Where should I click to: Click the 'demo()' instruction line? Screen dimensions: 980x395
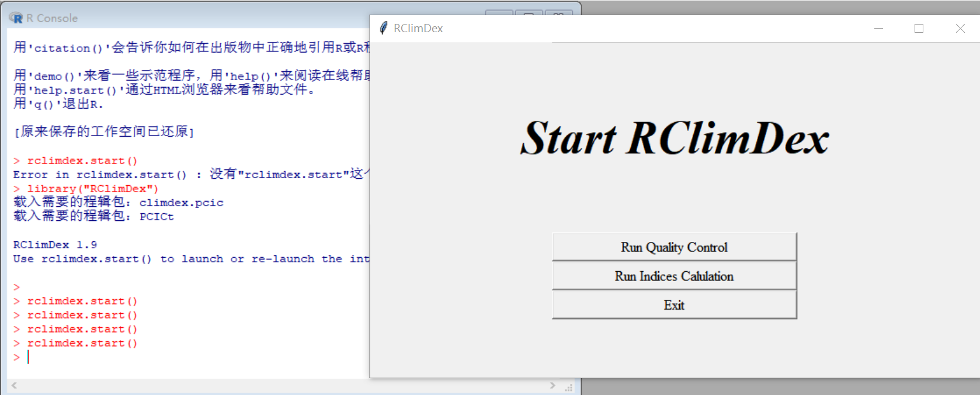click(x=191, y=76)
